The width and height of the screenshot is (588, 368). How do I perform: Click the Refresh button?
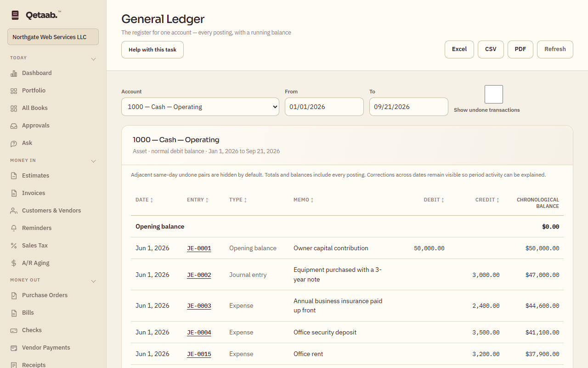(555, 49)
